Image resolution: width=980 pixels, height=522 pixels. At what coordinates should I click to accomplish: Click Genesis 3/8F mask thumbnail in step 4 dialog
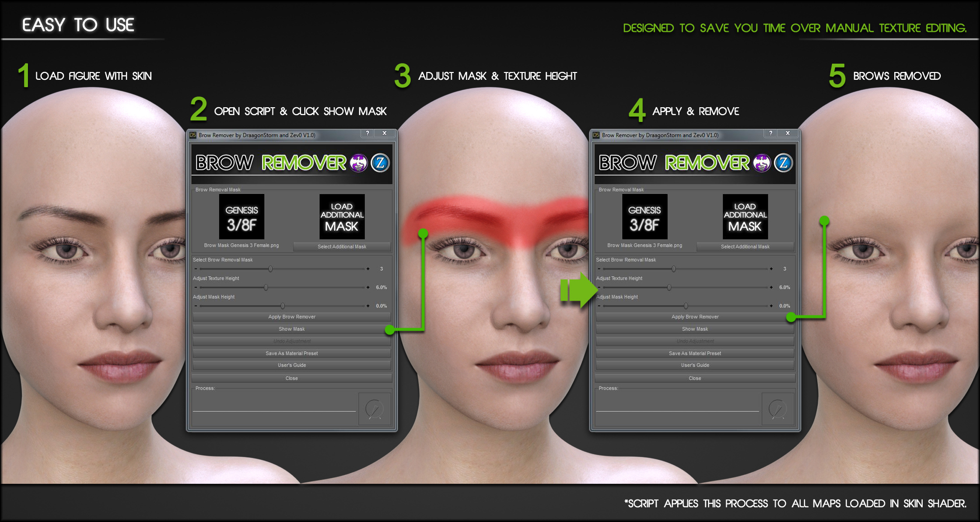[644, 216]
